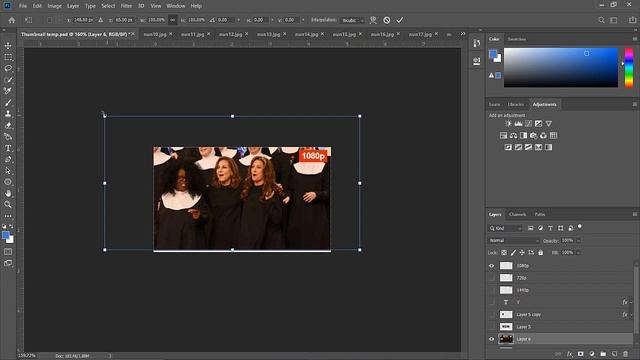
Task: Commit the transform with the checkmark
Action: 400,20
